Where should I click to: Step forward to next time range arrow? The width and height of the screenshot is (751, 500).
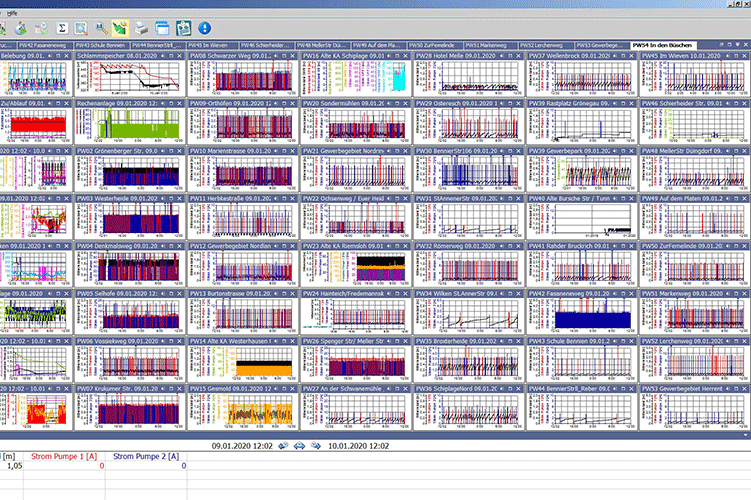click(x=317, y=445)
